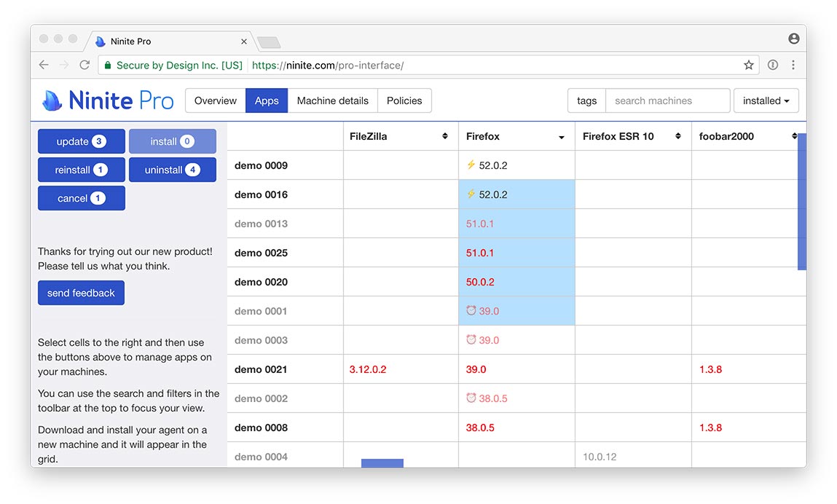Click the browser profile icon
This screenshot has height=504, width=837.
point(793,38)
